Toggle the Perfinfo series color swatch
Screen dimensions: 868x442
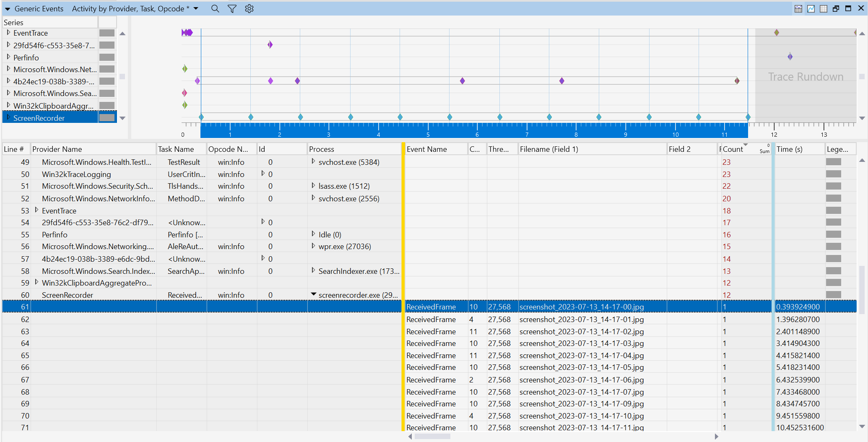107,57
